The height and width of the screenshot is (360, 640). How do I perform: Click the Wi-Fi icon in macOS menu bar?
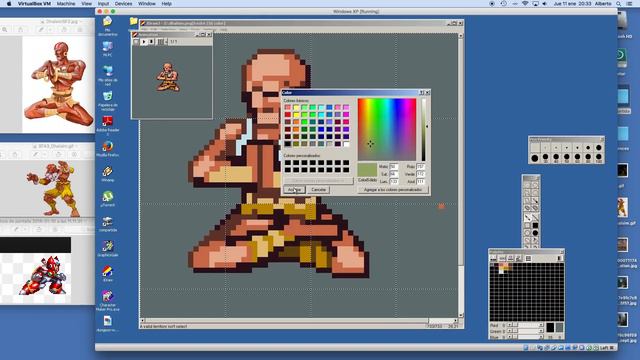(x=525, y=4)
